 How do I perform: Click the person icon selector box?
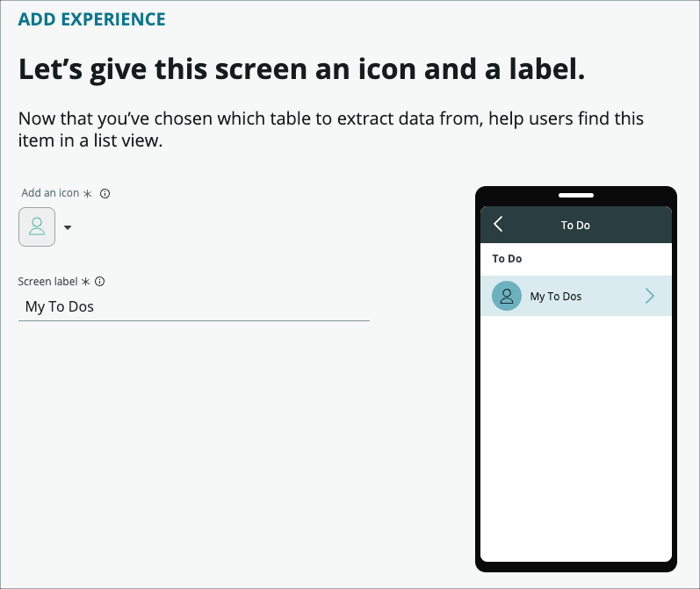(x=37, y=226)
